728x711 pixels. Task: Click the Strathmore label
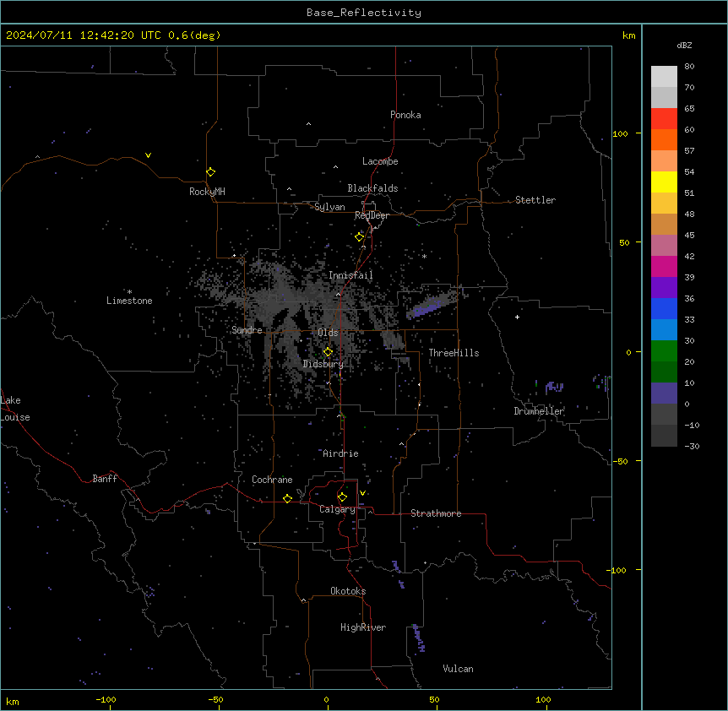point(436,513)
